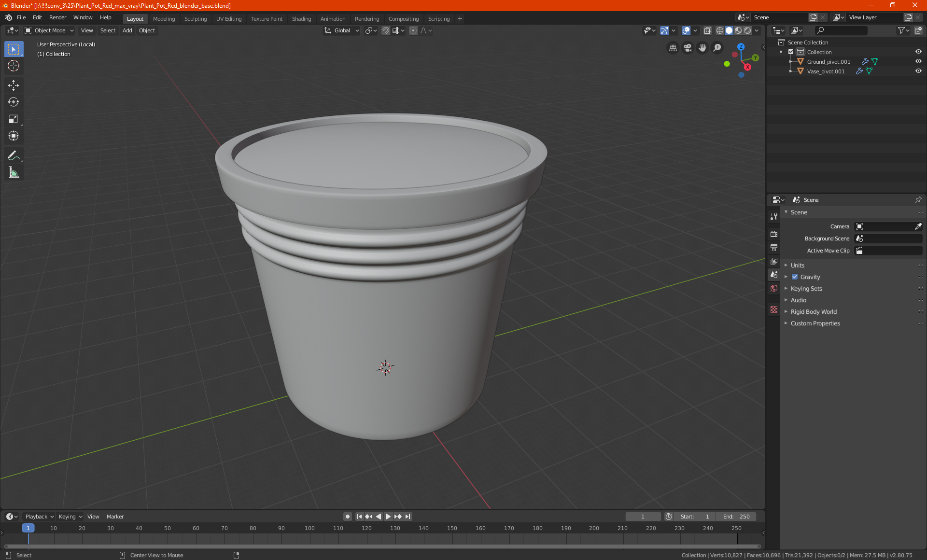Viewport: 927px width, 560px height.
Task: Expand the Rigid Body World panel
Action: click(x=814, y=311)
